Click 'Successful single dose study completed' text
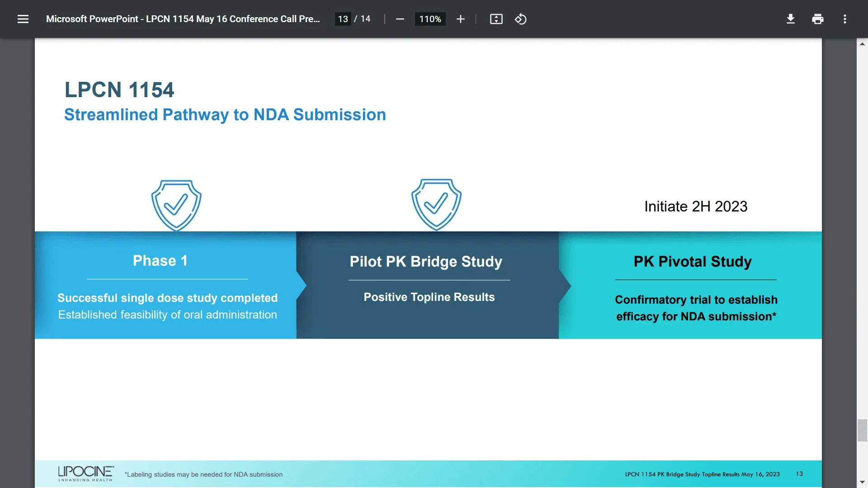 (167, 298)
